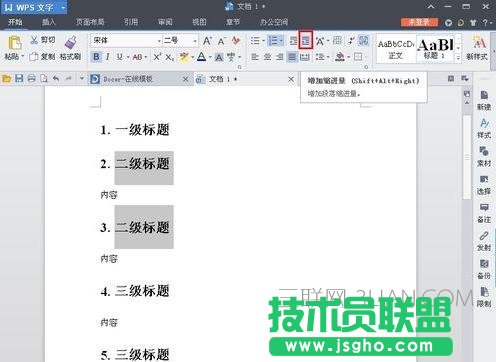
Task: Open the 样式 (Styles) sidebar panel
Action: pyautogui.click(x=484, y=128)
